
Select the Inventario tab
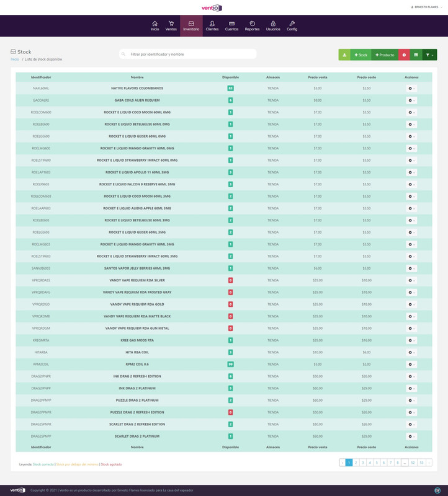[x=191, y=26]
